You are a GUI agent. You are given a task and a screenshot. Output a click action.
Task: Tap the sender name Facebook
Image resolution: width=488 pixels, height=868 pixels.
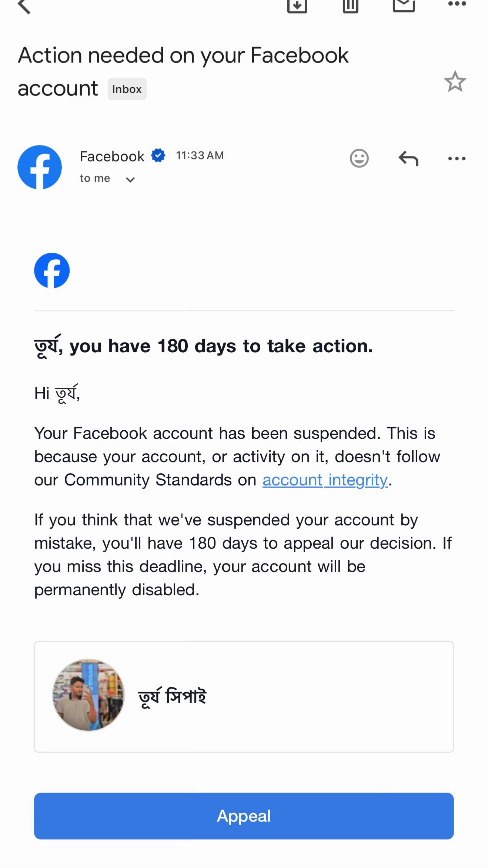coord(112,157)
